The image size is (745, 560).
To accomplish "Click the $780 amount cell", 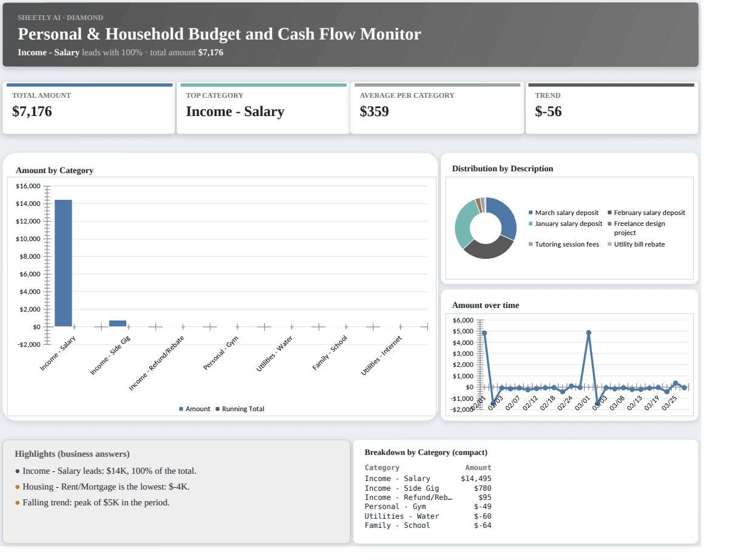I will [483, 488].
